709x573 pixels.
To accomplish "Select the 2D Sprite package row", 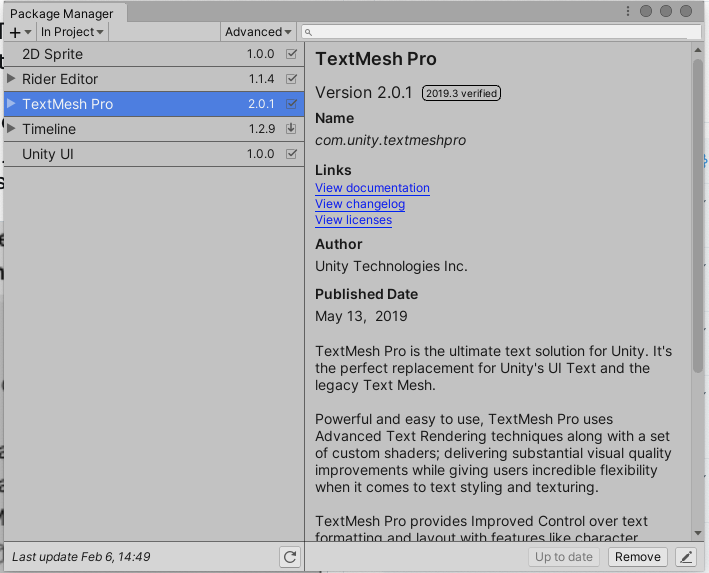I will pyautogui.click(x=154, y=54).
